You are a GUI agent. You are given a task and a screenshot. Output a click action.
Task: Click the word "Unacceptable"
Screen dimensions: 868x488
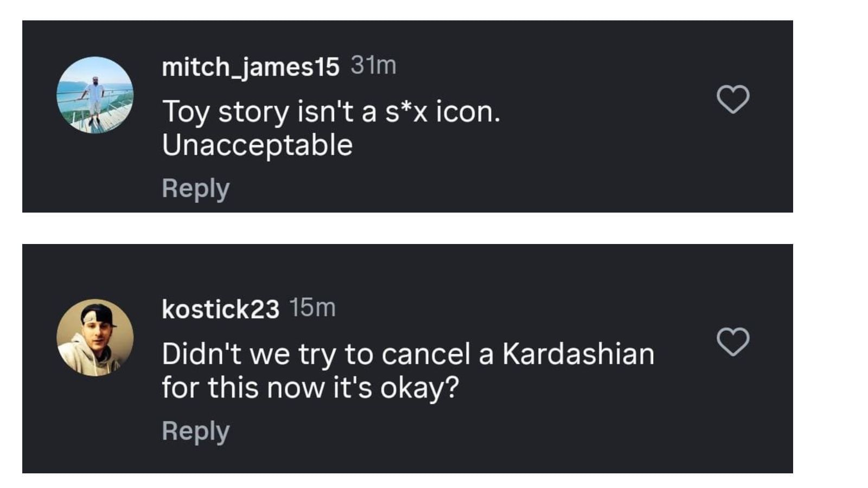(257, 145)
